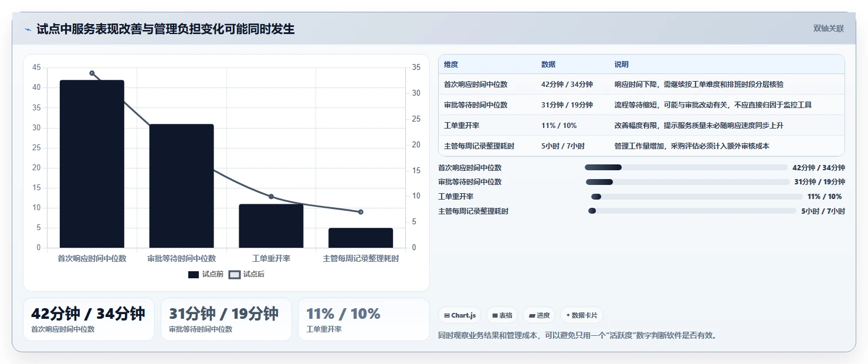Viewport: 868px width, 364px height.
Task: Click the 首次响应时间中位数 x-axis label under the chart
Action: (92, 258)
